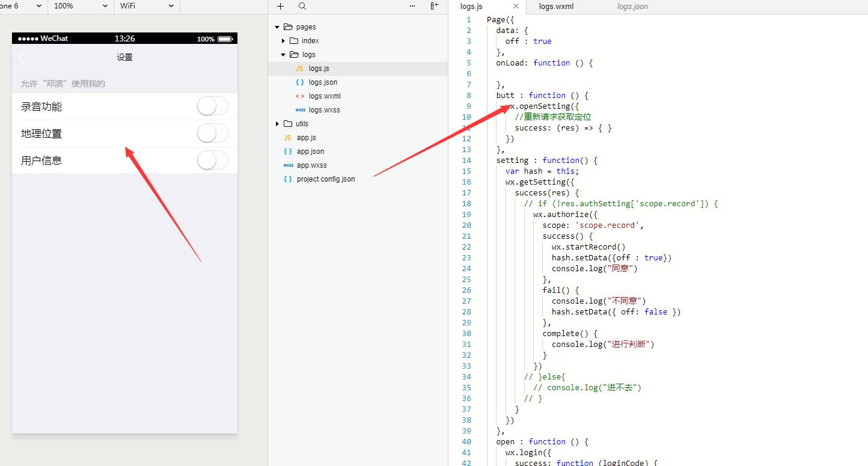The width and height of the screenshot is (868, 466).
Task: Click line number 33 in the gutter
Action: coord(466,366)
